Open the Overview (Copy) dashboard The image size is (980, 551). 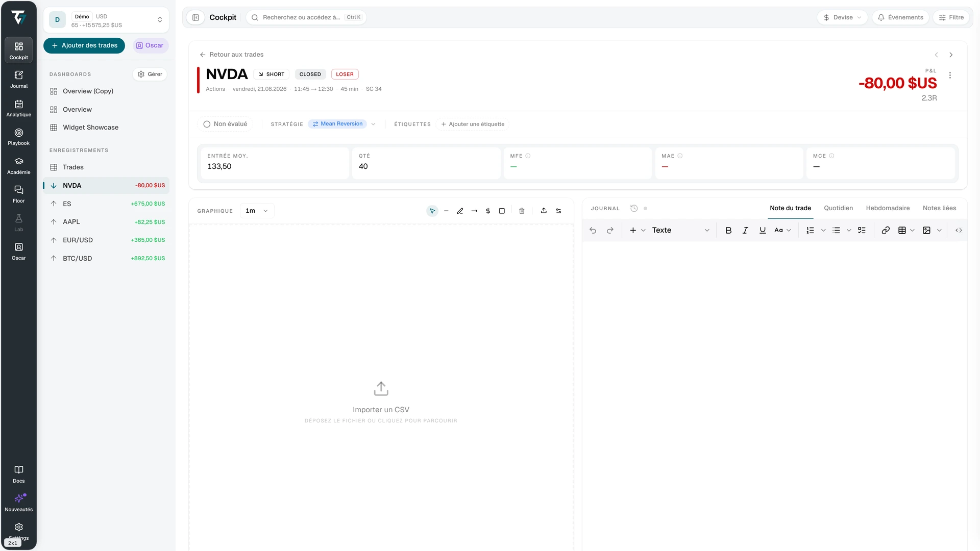[x=106, y=91]
